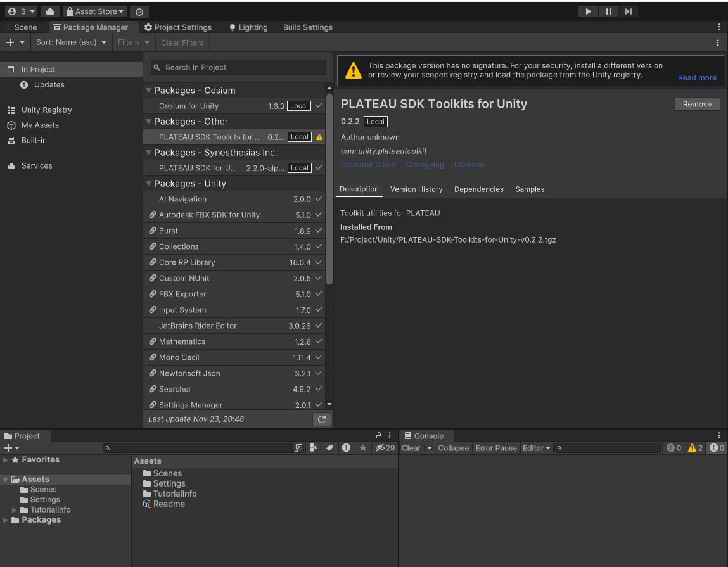Image resolution: width=728 pixels, height=567 pixels.
Task: Select the search by type icon in Project
Action: 314,448
